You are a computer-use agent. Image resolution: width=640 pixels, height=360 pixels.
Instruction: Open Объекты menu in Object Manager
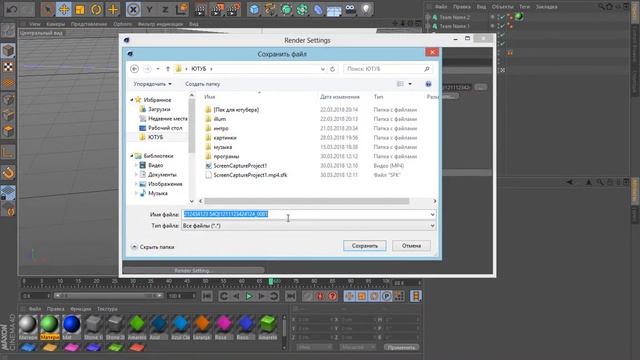point(502,7)
